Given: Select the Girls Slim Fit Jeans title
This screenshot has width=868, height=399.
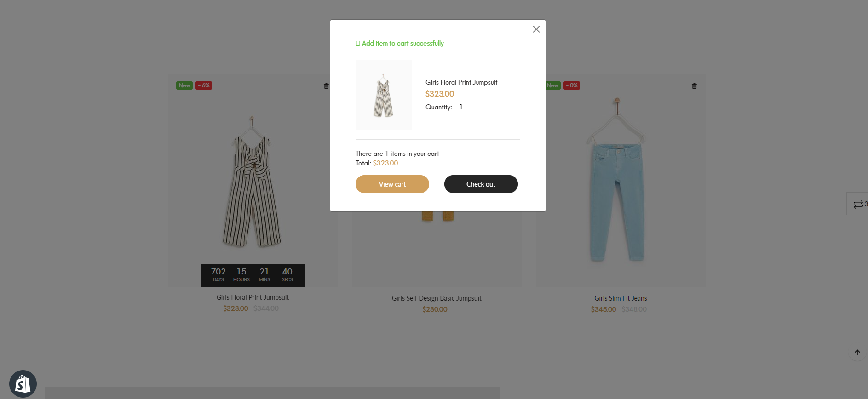Looking at the screenshot, I should 621,298.
